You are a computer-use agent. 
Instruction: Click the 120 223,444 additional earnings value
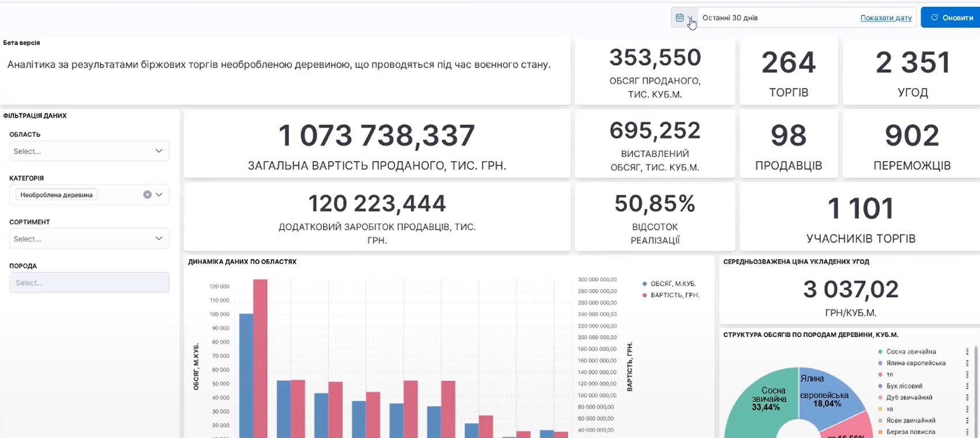[x=377, y=203]
